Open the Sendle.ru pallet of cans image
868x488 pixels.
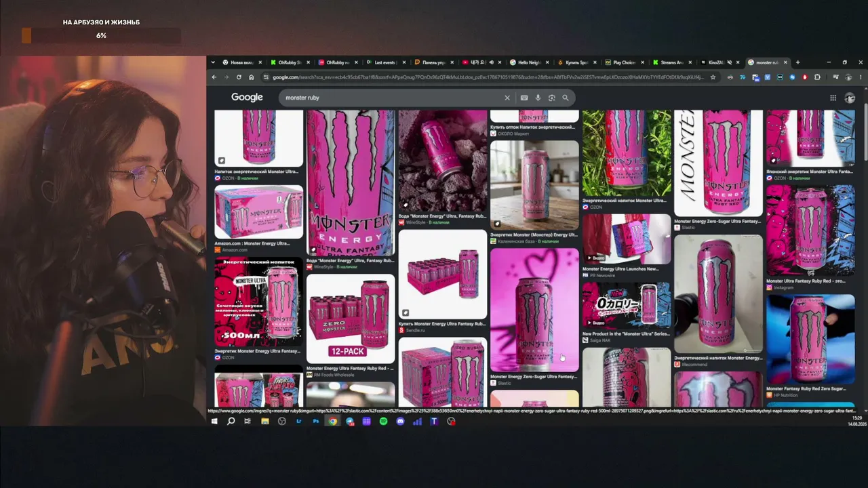443,274
